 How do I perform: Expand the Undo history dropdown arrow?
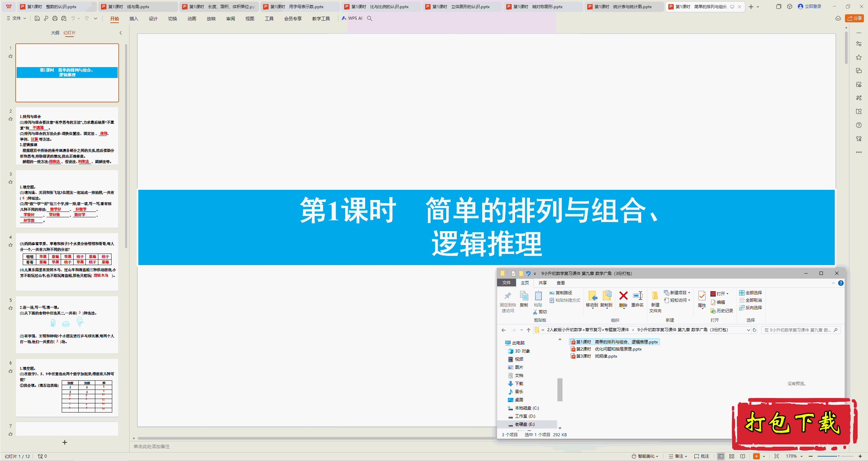tap(79, 18)
